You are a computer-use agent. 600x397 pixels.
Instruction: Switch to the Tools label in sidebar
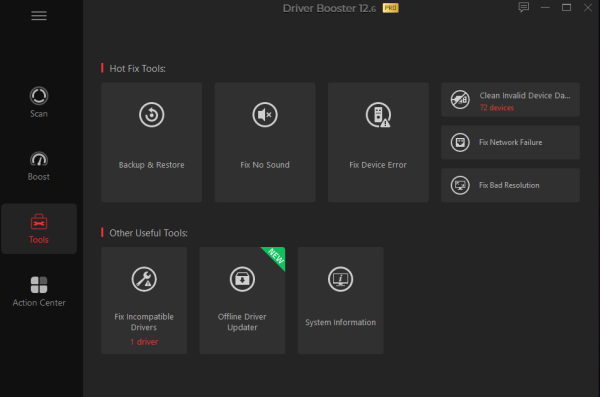pyautogui.click(x=39, y=240)
